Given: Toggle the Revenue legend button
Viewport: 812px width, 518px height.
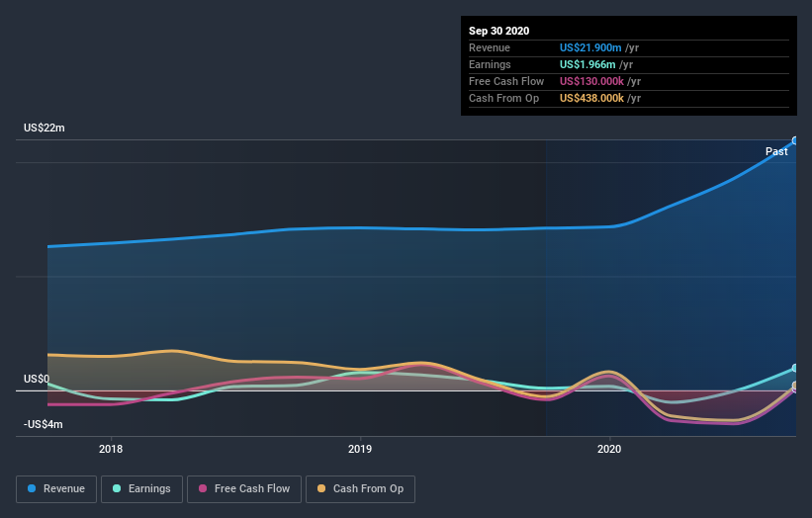Looking at the screenshot, I should point(56,489).
